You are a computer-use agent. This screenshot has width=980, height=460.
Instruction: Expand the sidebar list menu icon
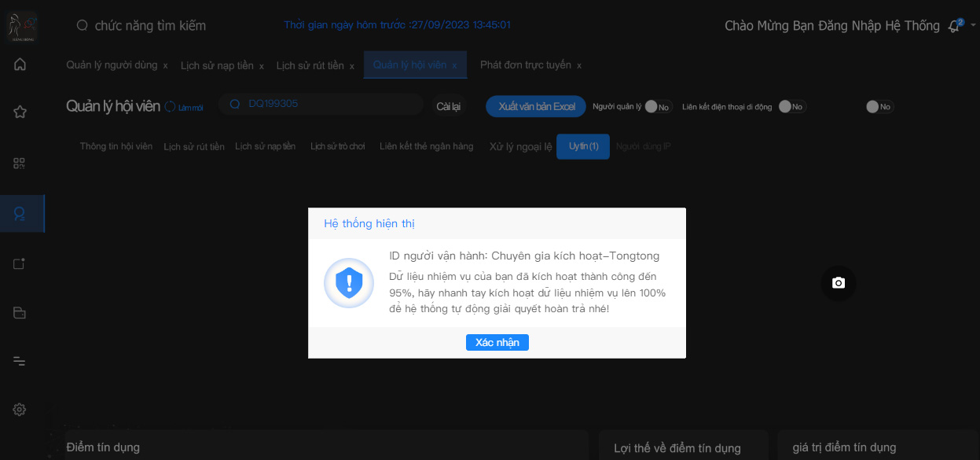[20, 361]
